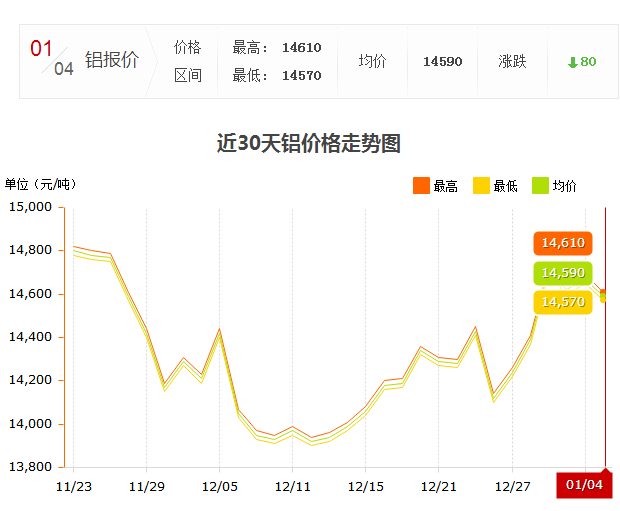Click the green 14,590 tooltip bubble

click(562, 273)
